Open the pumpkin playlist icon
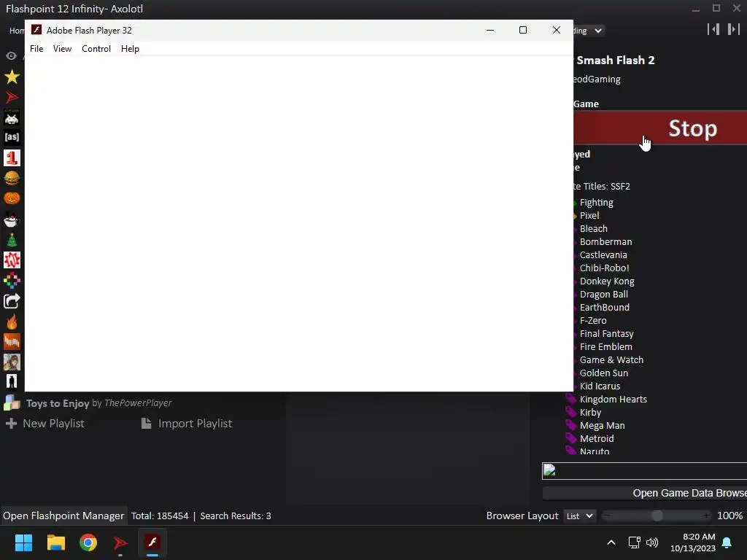 12,198
